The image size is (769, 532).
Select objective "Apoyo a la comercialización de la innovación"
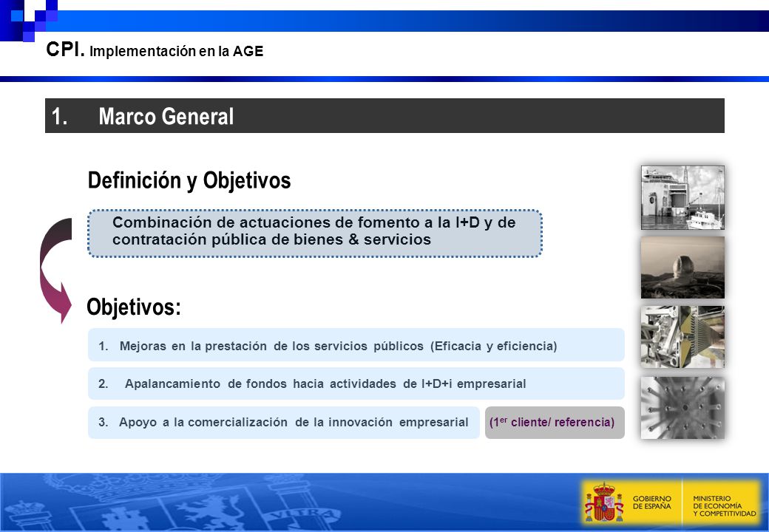tap(284, 422)
